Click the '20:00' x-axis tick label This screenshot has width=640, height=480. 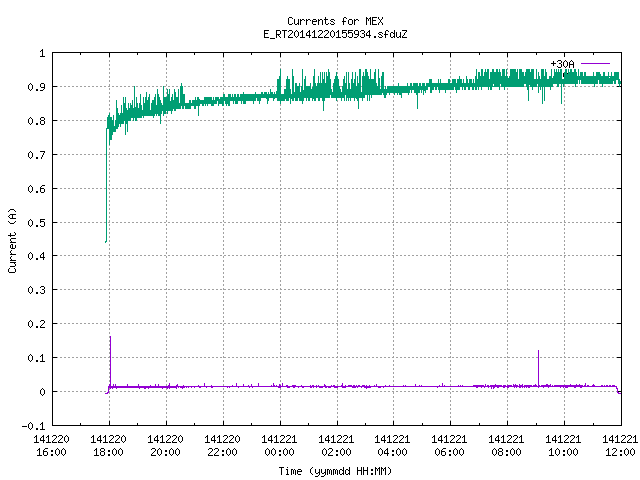[x=165, y=452]
